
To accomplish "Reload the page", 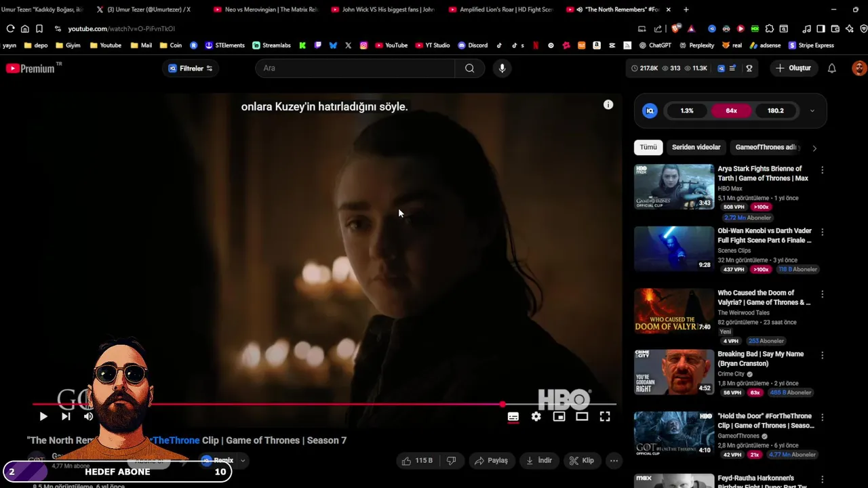I will (10, 28).
